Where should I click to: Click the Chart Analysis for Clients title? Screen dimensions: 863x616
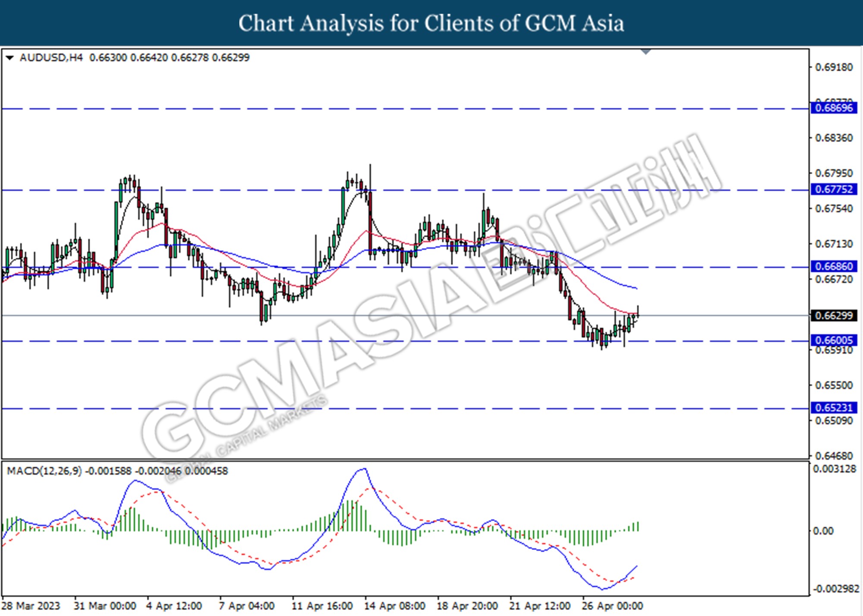coord(431,23)
